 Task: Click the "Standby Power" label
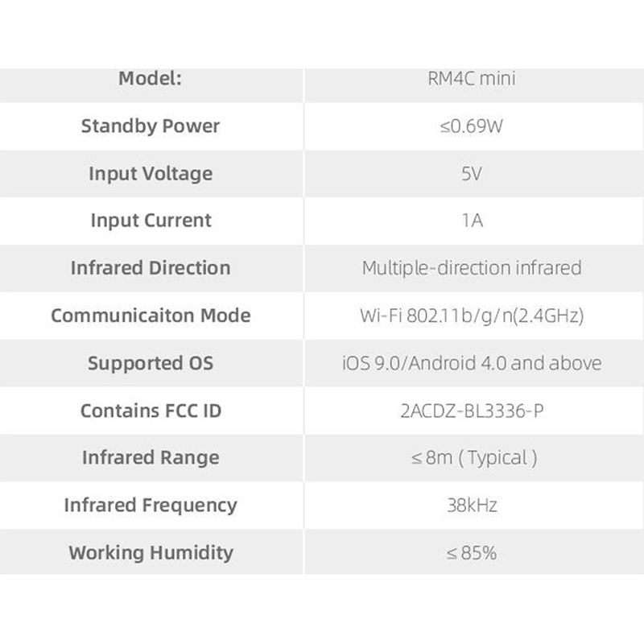[x=151, y=126]
